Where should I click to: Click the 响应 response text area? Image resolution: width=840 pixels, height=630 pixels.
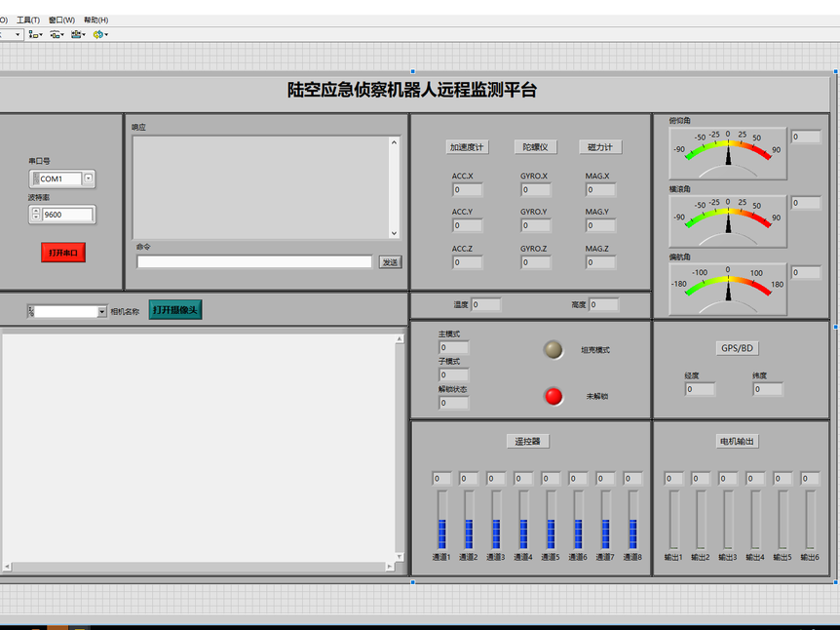pos(260,187)
